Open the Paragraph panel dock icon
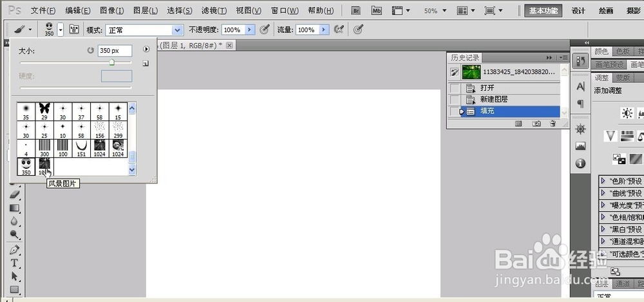 click(x=580, y=104)
